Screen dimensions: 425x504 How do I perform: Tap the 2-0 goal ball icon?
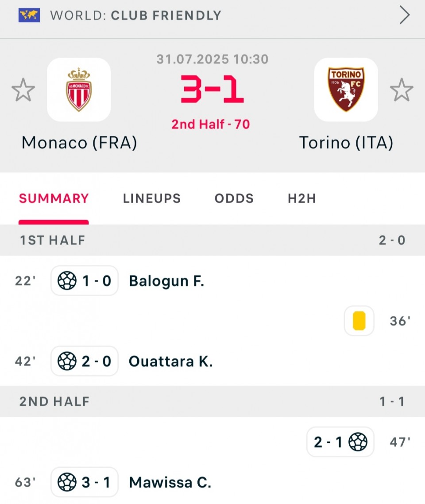point(67,361)
